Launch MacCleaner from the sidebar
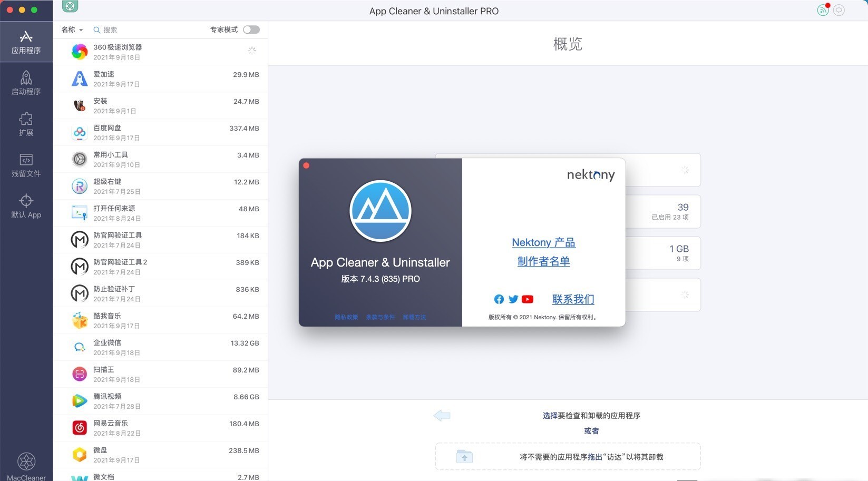868x481 pixels. point(26,467)
